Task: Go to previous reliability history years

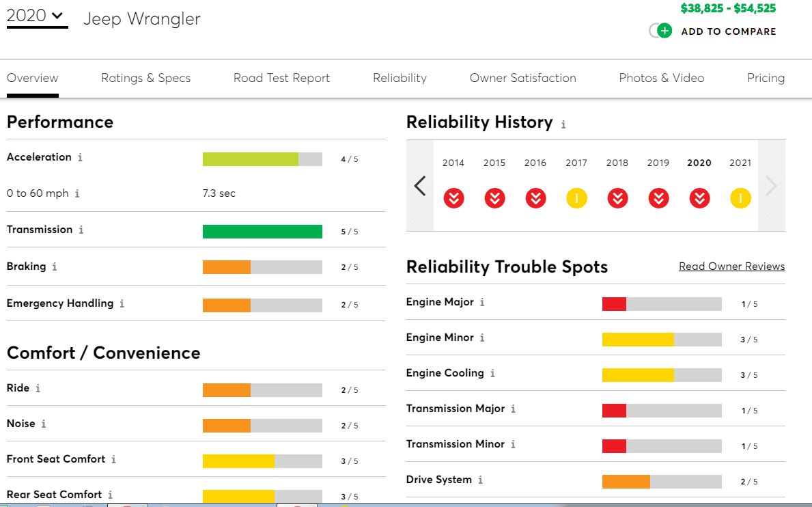Action: [420, 185]
